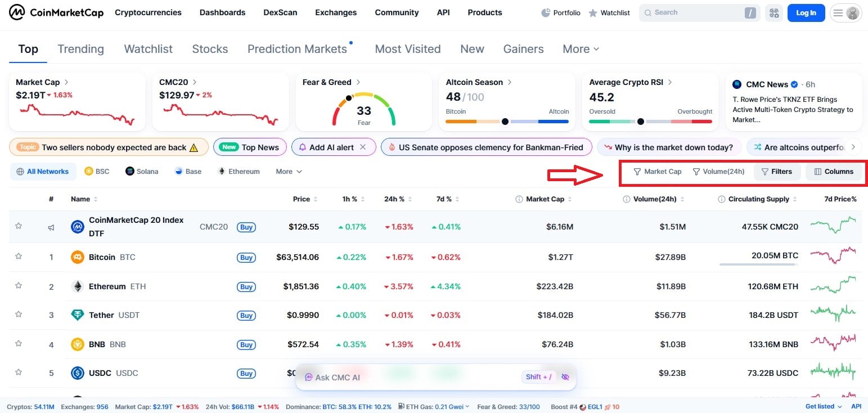Viewport: 868px width, 413px height.
Task: Expand the More tabs dropdown
Action: [581, 49]
